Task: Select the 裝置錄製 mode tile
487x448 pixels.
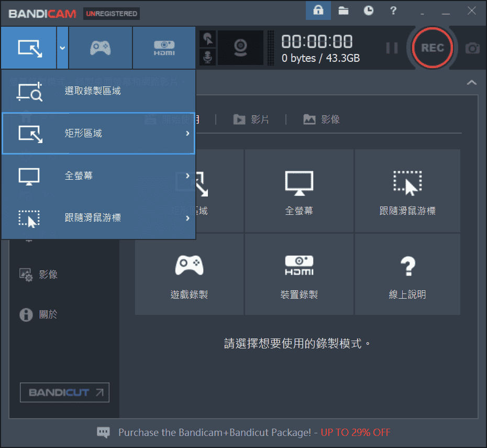Action: coord(299,275)
